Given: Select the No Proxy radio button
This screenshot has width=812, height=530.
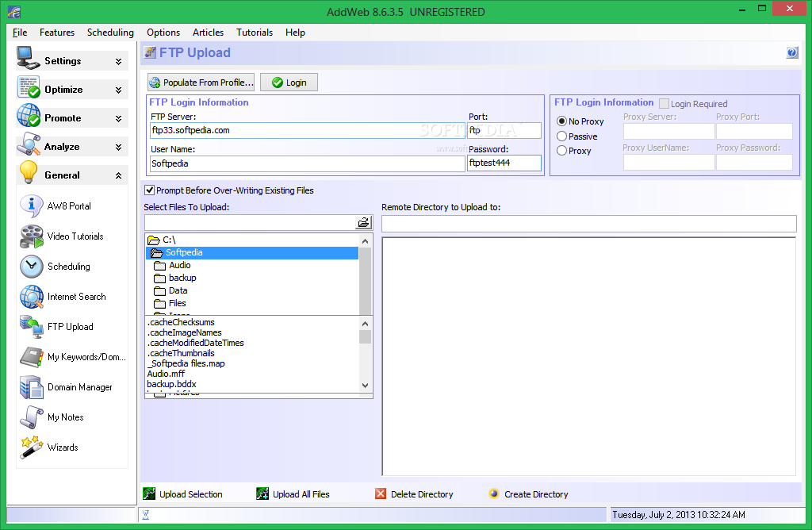Looking at the screenshot, I should click(561, 121).
